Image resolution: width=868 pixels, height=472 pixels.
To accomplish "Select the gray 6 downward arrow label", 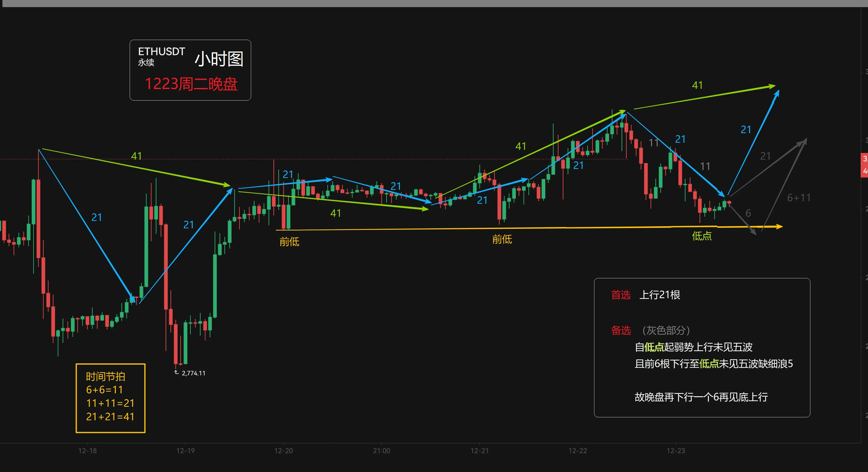I will pyautogui.click(x=748, y=213).
